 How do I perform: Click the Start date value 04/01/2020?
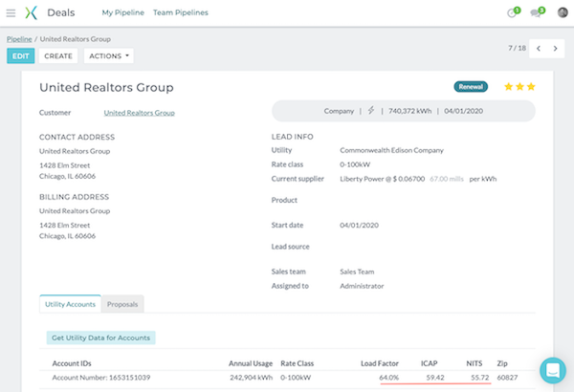tap(359, 226)
